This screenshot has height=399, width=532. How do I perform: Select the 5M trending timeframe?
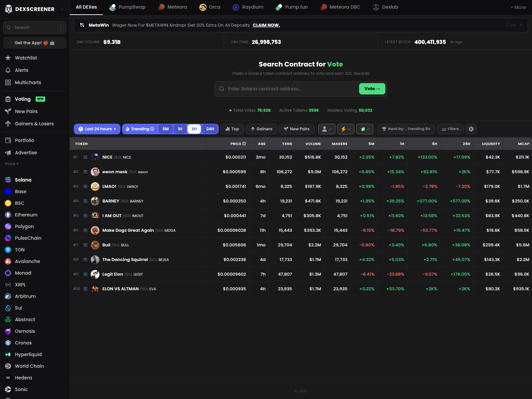click(166, 129)
